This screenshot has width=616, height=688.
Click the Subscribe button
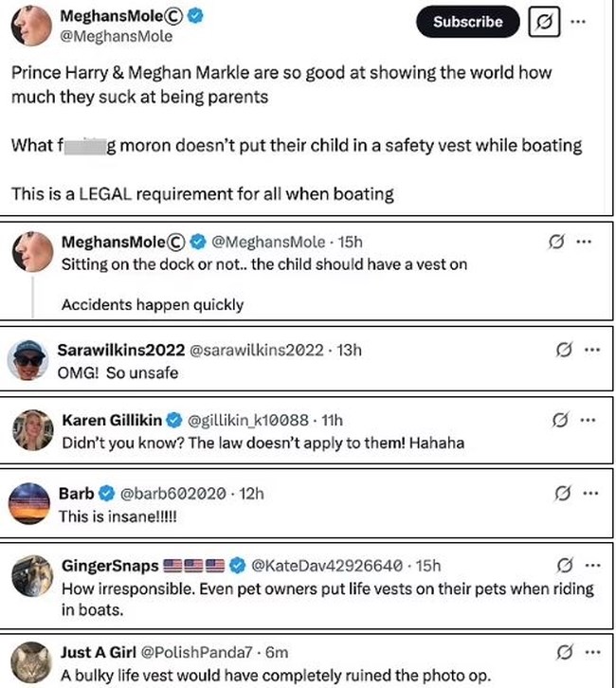pos(467,21)
